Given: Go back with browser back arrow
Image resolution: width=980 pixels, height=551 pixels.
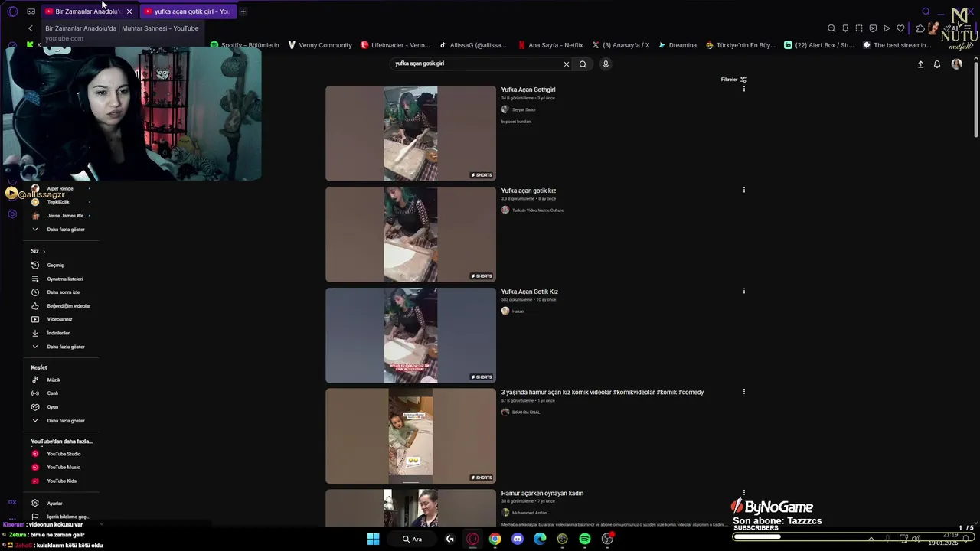Looking at the screenshot, I should coord(31,28).
